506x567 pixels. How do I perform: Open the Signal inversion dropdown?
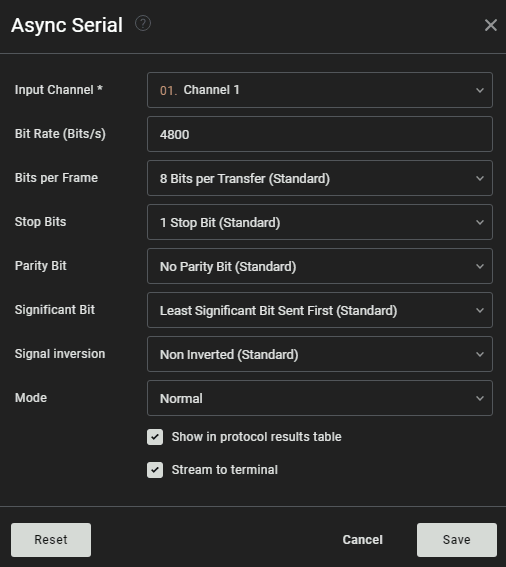click(320, 354)
